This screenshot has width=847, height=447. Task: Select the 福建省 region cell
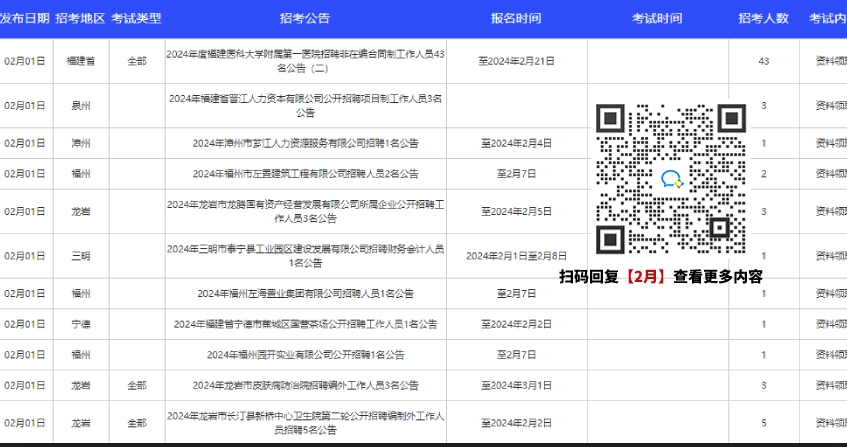click(81, 61)
